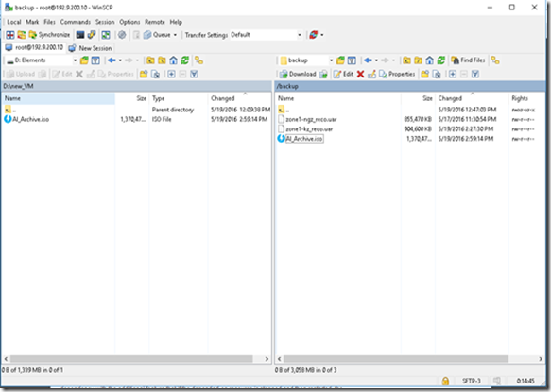
Task: Open the terminal console icon
Action: 80,35
